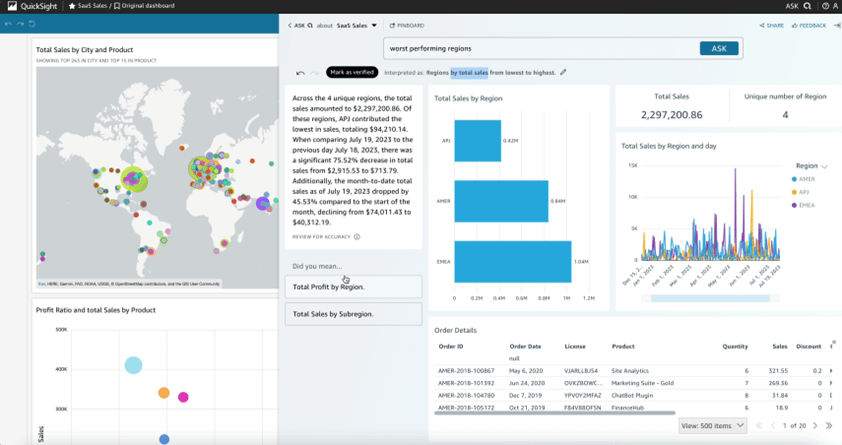Screen dimensions: 842x445
Task: Click the blue ASK button
Action: click(718, 48)
